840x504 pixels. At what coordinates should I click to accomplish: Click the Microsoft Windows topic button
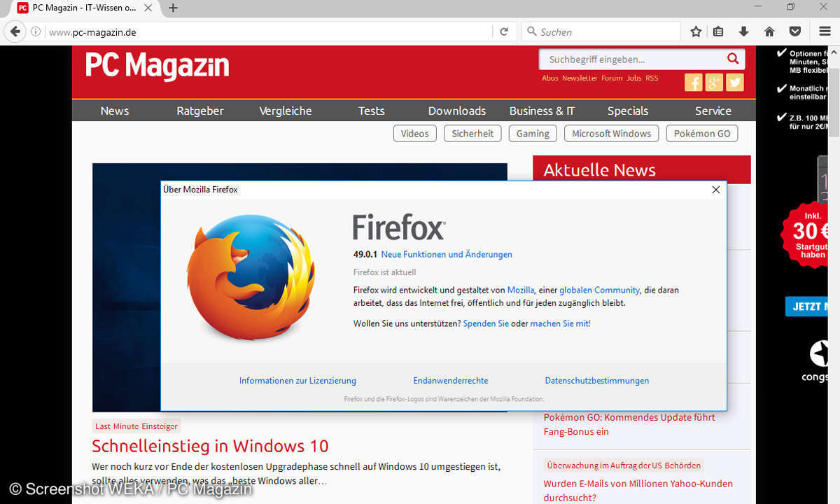coord(612,134)
